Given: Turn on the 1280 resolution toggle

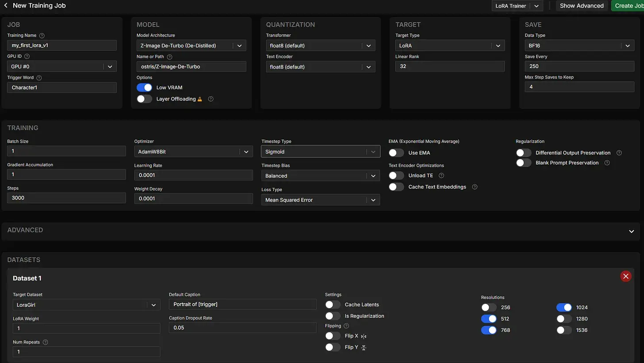Looking at the screenshot, I should (564, 319).
